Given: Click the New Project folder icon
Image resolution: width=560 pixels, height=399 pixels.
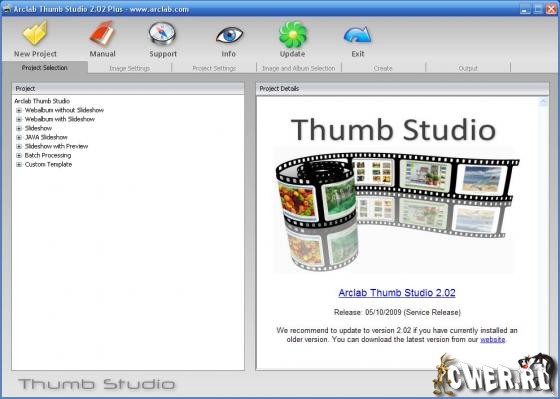Looking at the screenshot, I should click(35, 33).
